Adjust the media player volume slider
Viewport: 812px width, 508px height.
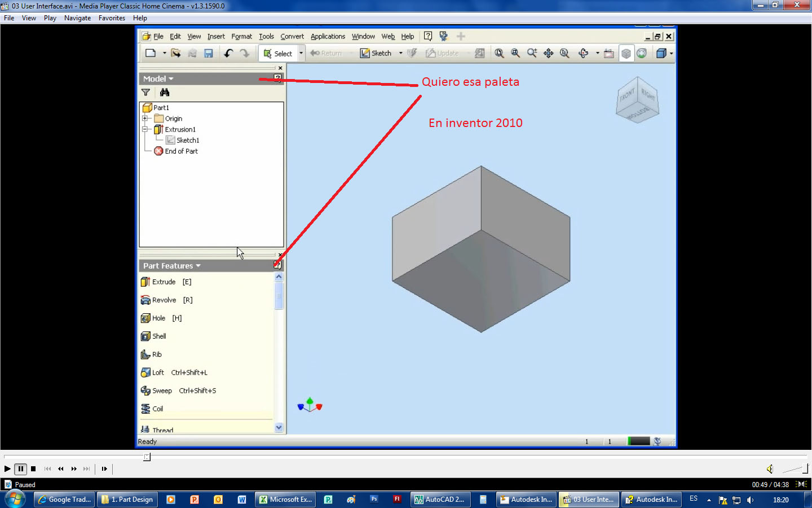(795, 468)
